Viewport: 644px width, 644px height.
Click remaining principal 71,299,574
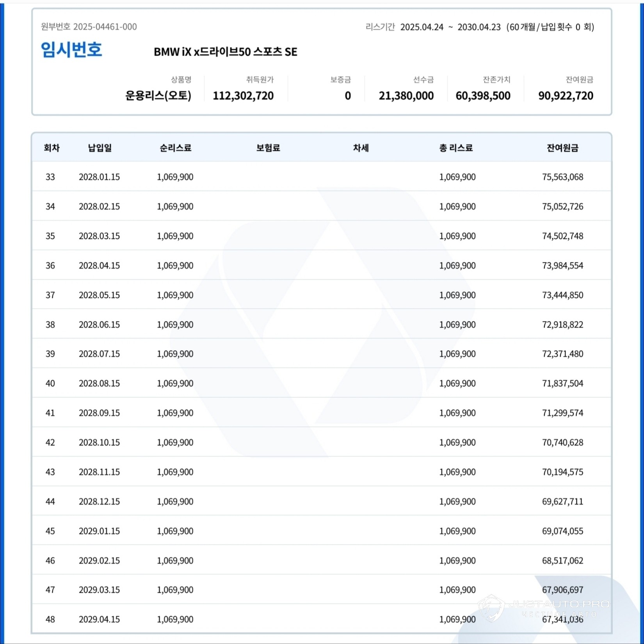pos(562,413)
